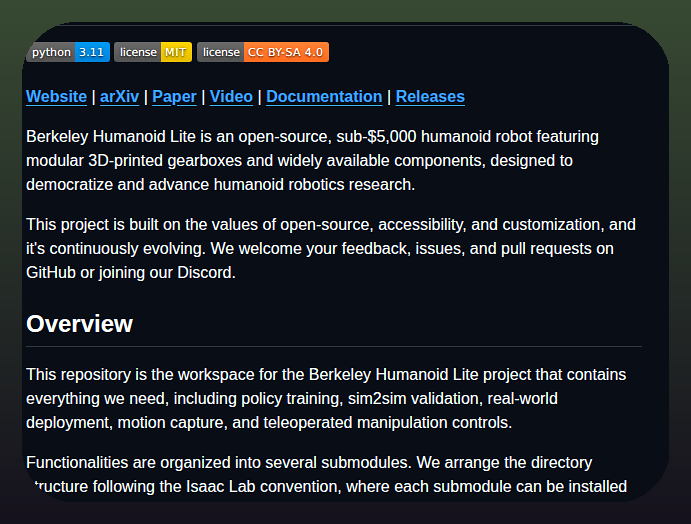
Task: Click the license CC BY-SA 4.0 badge
Action: 263,52
